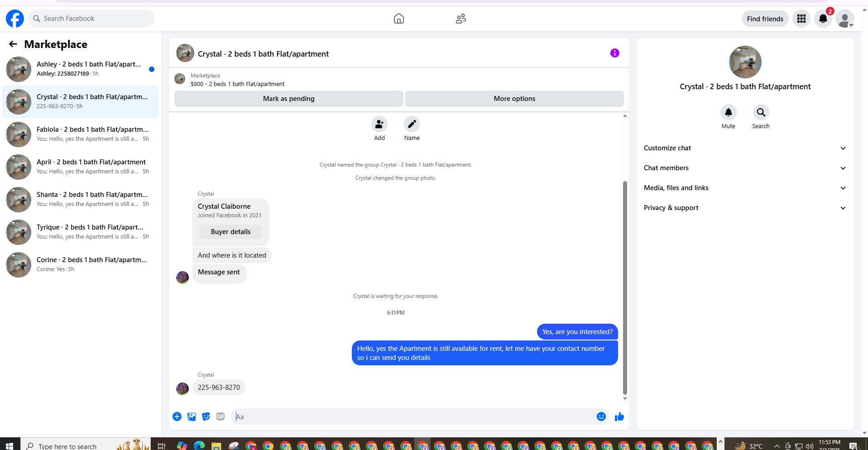This screenshot has width=868, height=450.
Task: Open Task View on taskbar
Action: pyautogui.click(x=161, y=446)
